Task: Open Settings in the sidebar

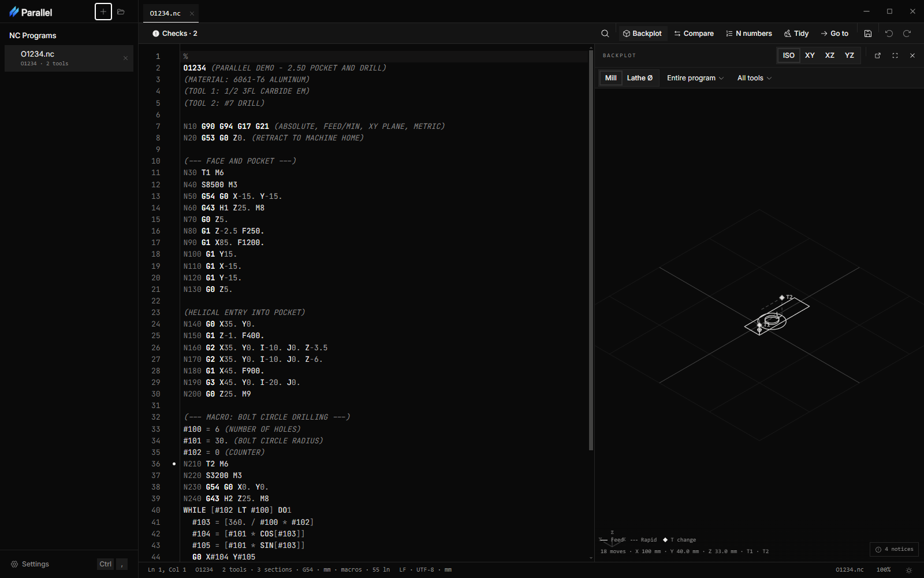Action: click(x=30, y=564)
